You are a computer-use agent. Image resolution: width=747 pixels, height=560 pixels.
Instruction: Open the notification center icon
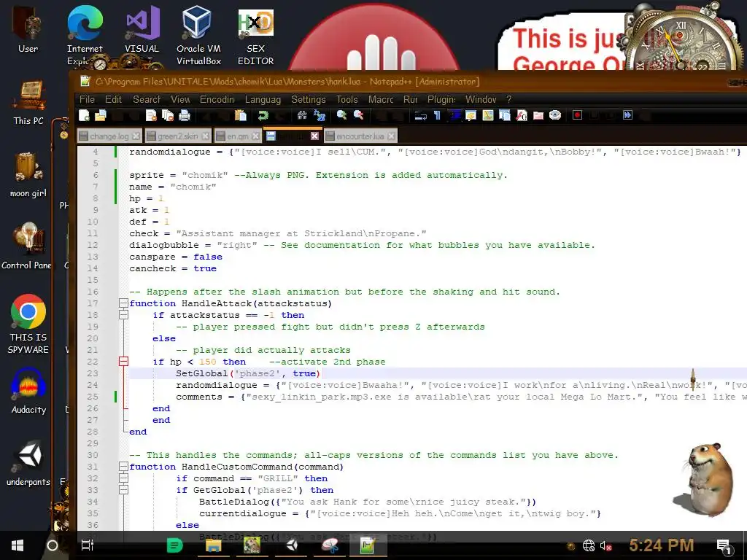[x=724, y=547]
